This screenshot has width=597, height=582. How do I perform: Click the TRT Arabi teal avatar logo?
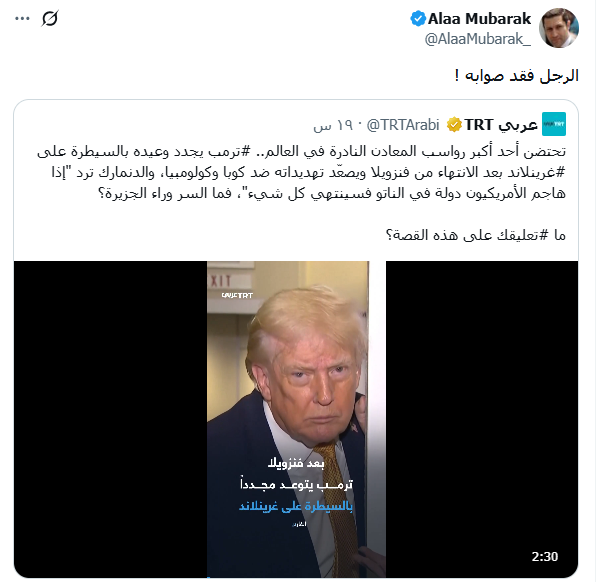[554, 124]
